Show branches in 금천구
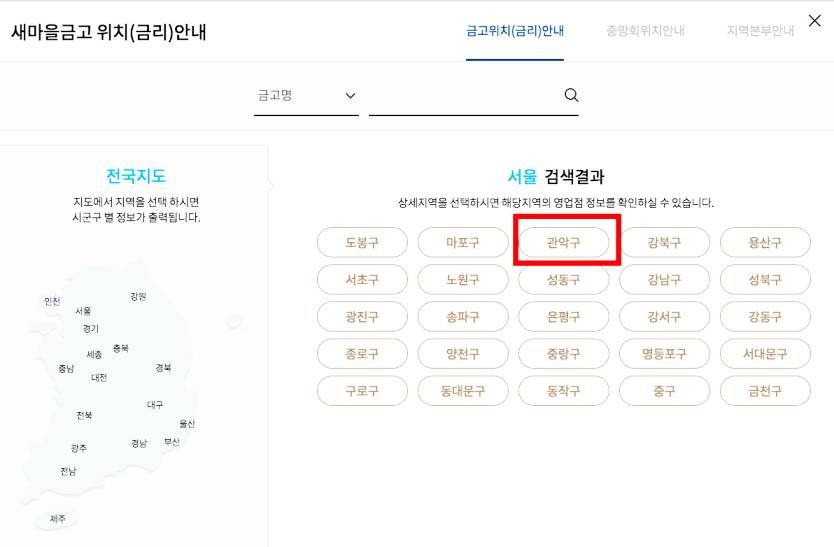This screenshot has height=547, width=834. [765, 391]
